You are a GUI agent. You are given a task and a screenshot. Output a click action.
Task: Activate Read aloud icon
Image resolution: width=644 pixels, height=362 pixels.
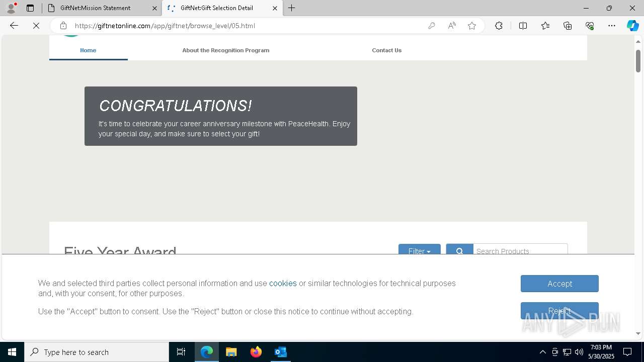tap(452, 26)
